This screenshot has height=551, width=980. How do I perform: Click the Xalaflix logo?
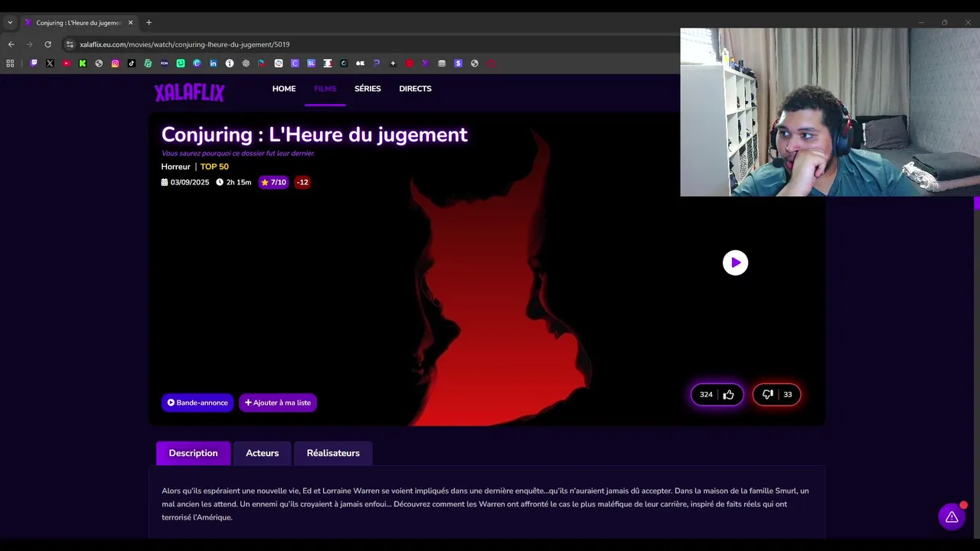tap(189, 93)
